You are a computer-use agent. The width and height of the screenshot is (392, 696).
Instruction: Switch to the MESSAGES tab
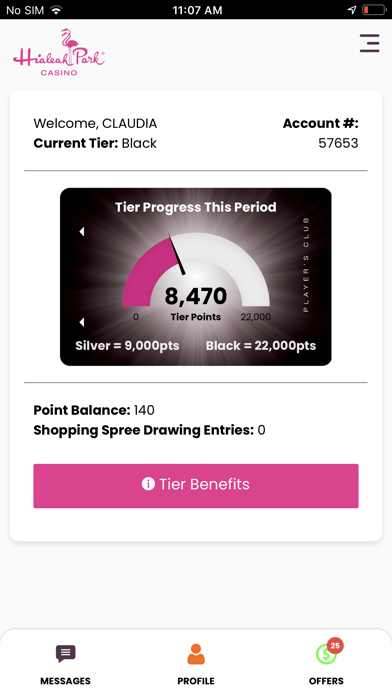pyautogui.click(x=65, y=681)
